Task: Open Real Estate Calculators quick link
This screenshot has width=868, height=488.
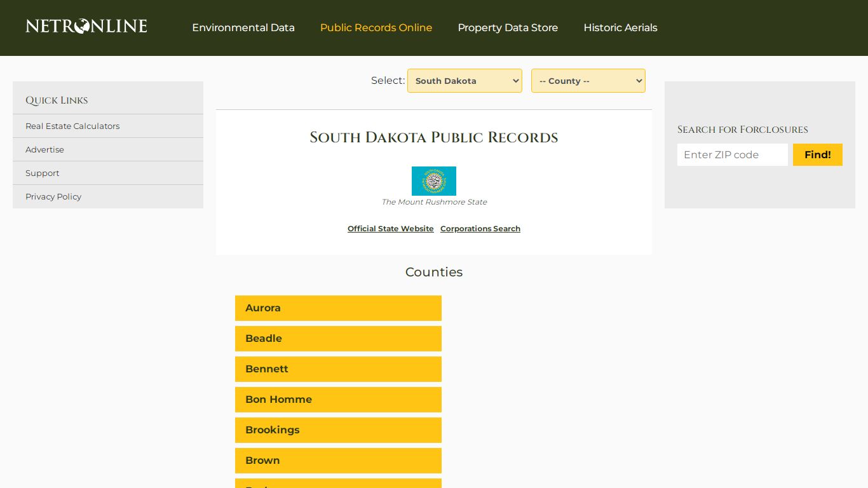Action: 108,126
